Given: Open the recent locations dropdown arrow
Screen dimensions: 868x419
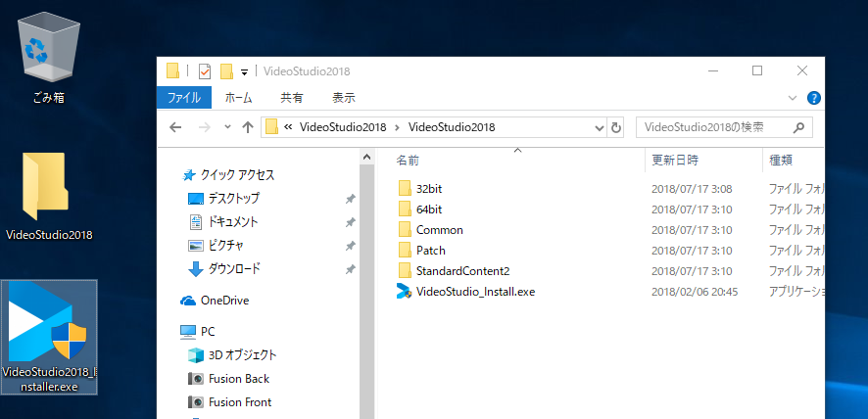Looking at the screenshot, I should [x=227, y=127].
